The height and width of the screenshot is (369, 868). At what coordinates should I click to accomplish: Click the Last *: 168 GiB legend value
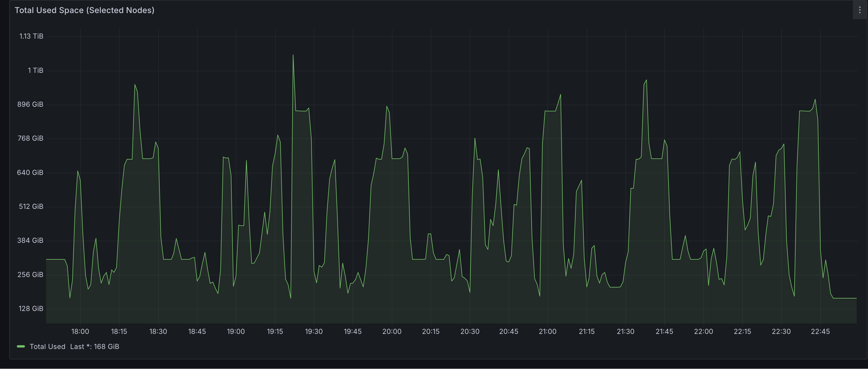pos(95,346)
